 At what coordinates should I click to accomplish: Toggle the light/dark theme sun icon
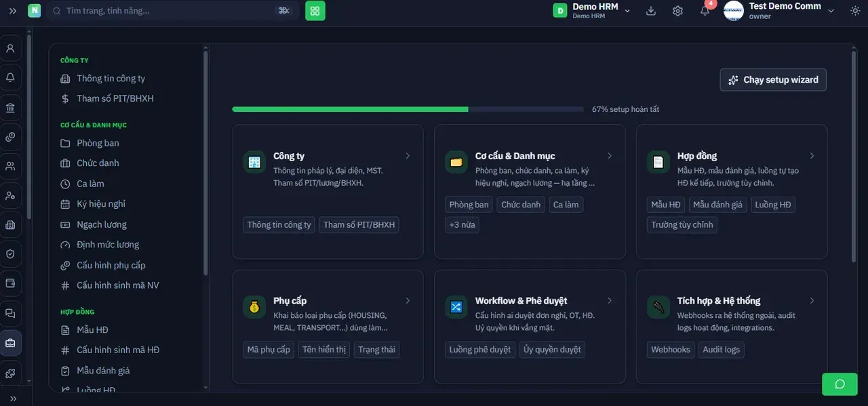click(x=854, y=11)
